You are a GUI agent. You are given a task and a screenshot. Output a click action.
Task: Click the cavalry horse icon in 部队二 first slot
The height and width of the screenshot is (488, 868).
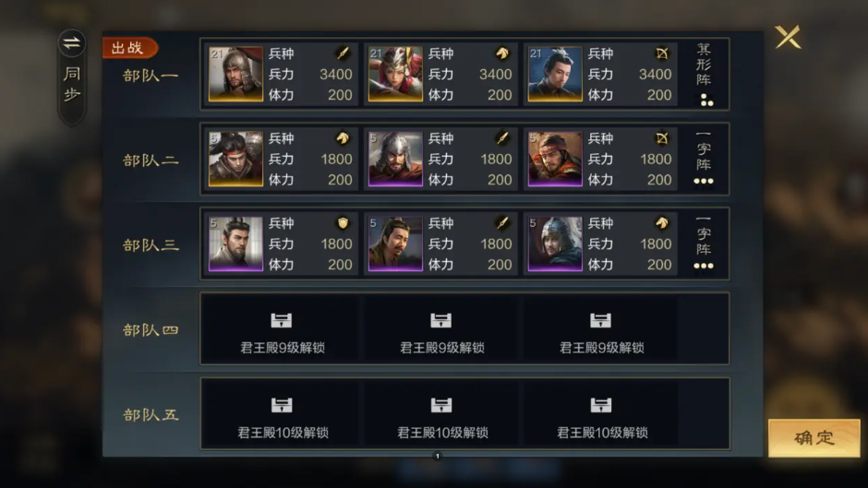343,137
